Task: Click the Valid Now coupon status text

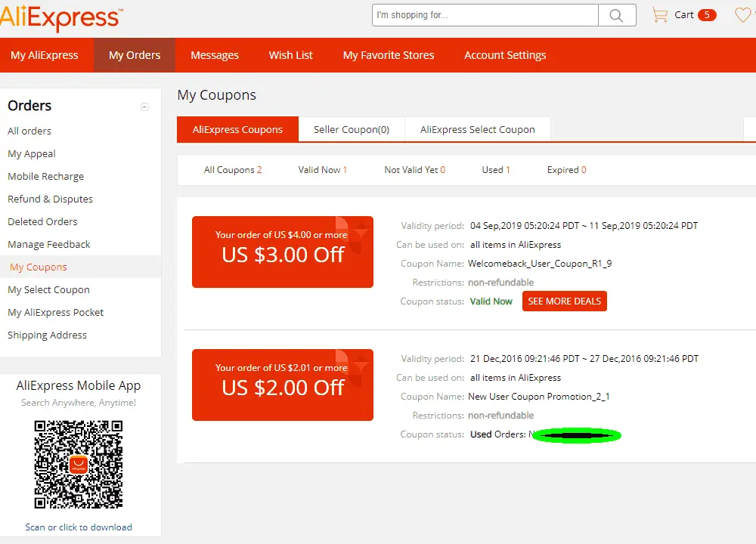Action: (x=491, y=301)
